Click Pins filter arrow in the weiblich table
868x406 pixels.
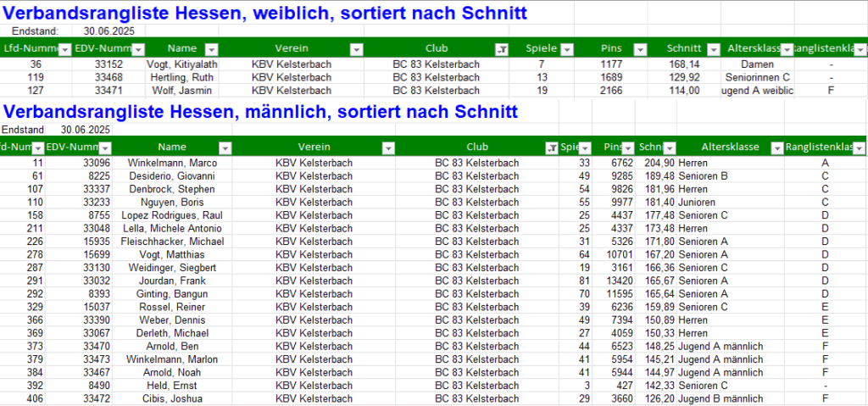point(640,49)
